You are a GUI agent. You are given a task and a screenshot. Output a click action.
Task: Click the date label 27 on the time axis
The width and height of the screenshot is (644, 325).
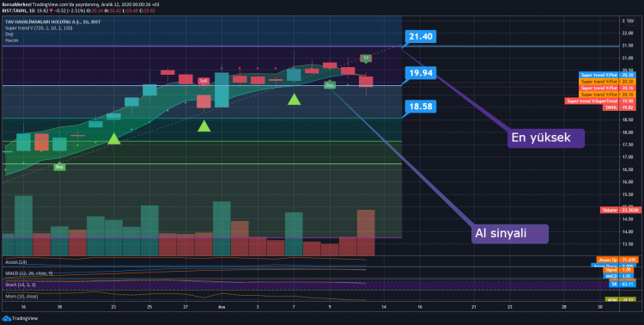point(185,307)
